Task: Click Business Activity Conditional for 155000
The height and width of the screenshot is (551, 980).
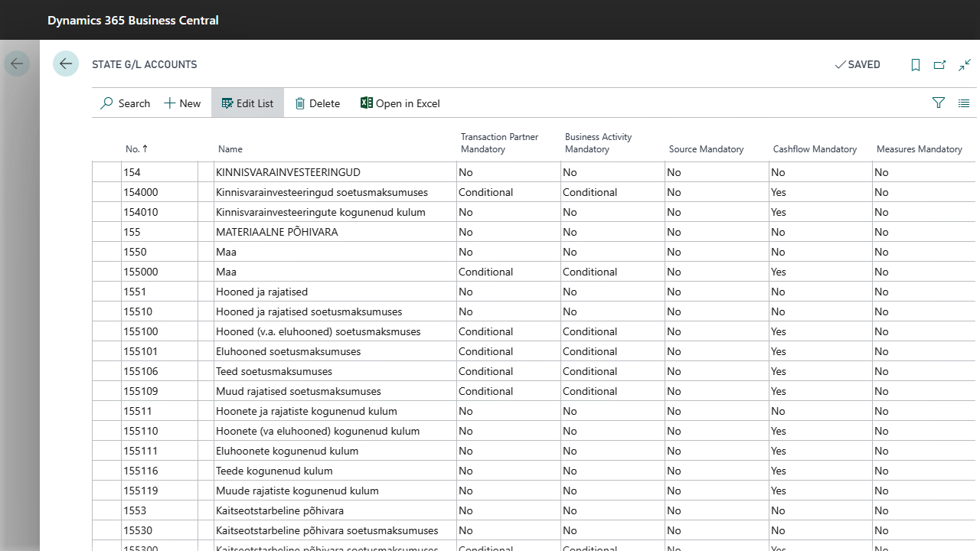Action: (612, 272)
